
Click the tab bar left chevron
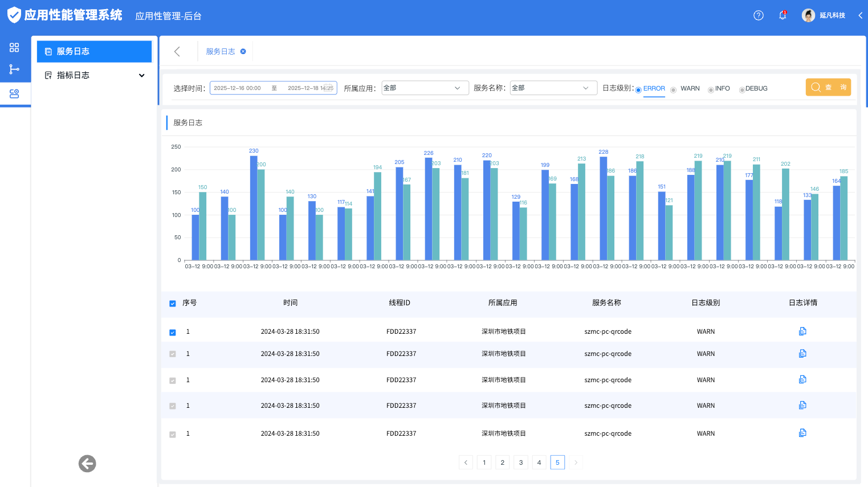point(177,51)
